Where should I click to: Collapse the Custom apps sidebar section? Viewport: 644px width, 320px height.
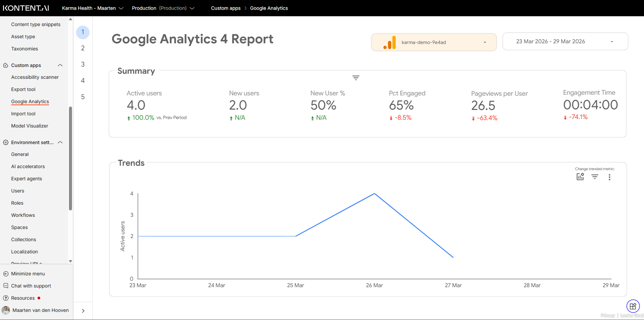tap(60, 65)
